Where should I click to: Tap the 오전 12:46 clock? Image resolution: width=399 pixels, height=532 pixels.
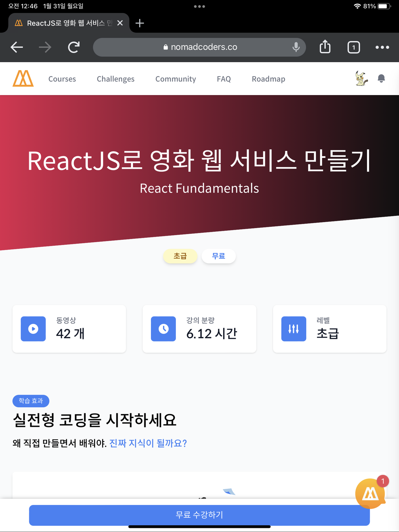(23, 6)
